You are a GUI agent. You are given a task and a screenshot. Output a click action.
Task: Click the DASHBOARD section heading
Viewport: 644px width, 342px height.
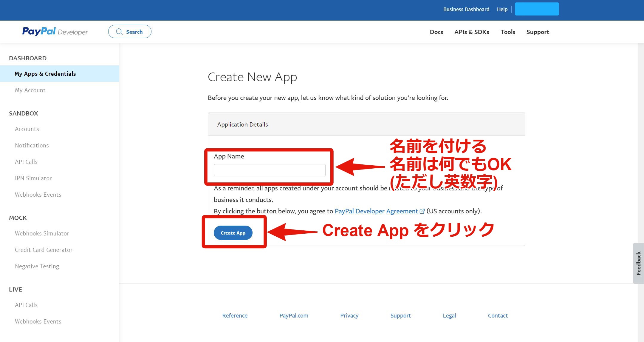(x=28, y=58)
